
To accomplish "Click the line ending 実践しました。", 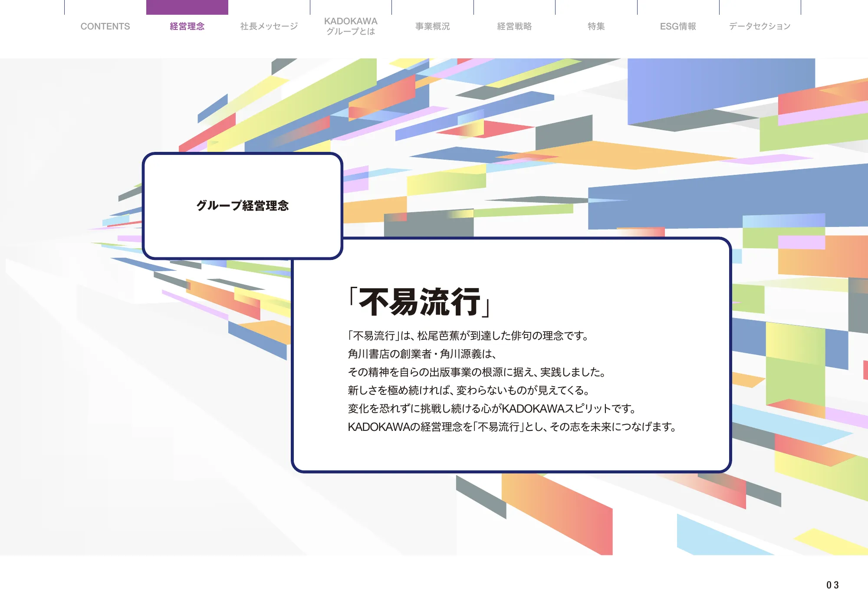I will (477, 372).
